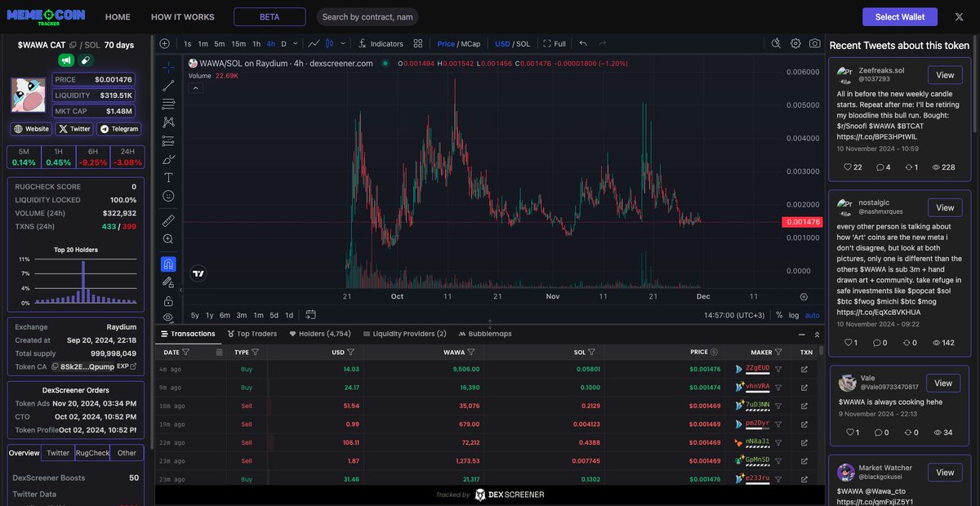
Task: Open chart settings gear
Action: (x=795, y=43)
